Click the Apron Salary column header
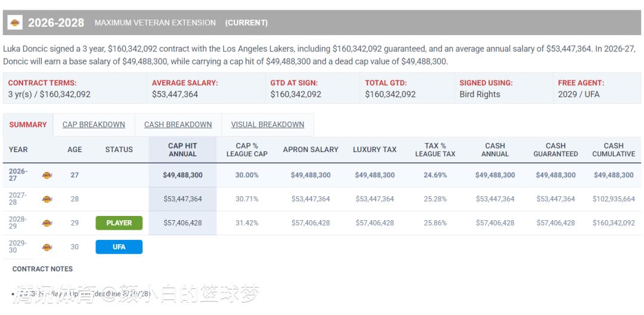 311,150
